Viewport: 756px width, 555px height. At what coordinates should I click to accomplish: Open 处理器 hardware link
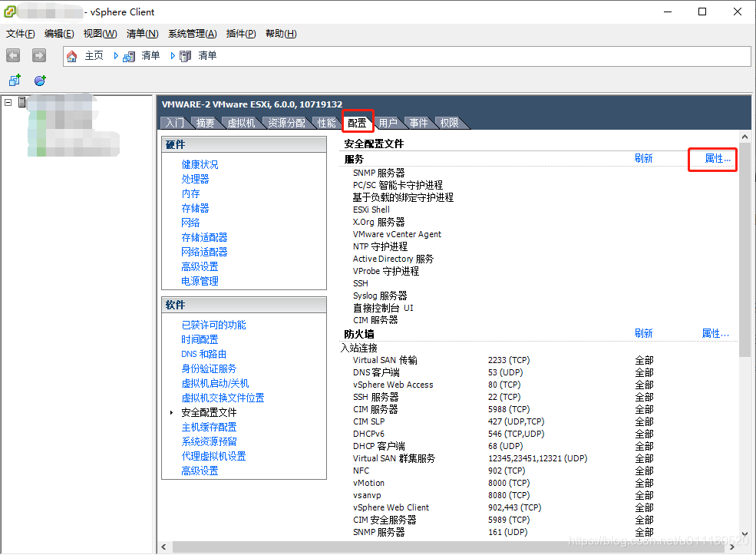[x=195, y=179]
